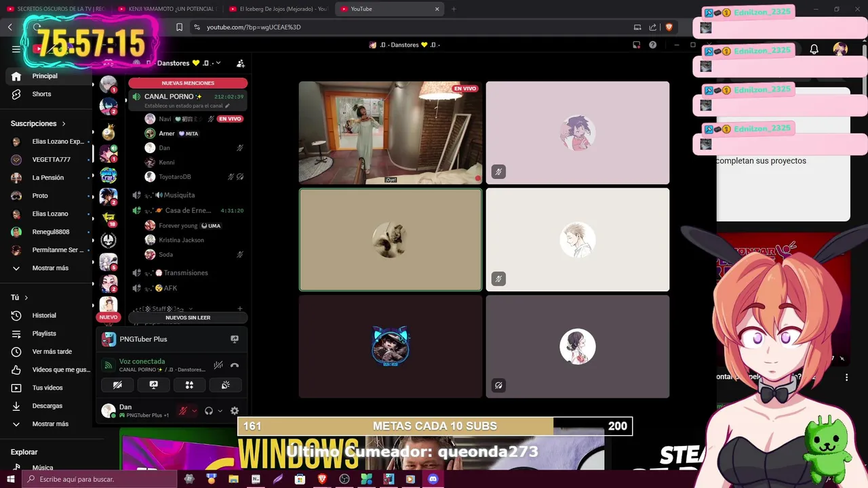
Task: Add channel with Staff category plus
Action: [240, 309]
